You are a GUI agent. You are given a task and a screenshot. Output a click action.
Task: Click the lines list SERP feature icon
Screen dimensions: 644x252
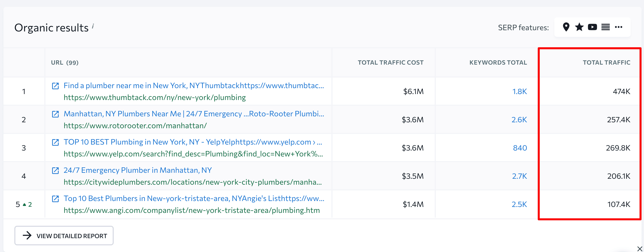pyautogui.click(x=606, y=27)
